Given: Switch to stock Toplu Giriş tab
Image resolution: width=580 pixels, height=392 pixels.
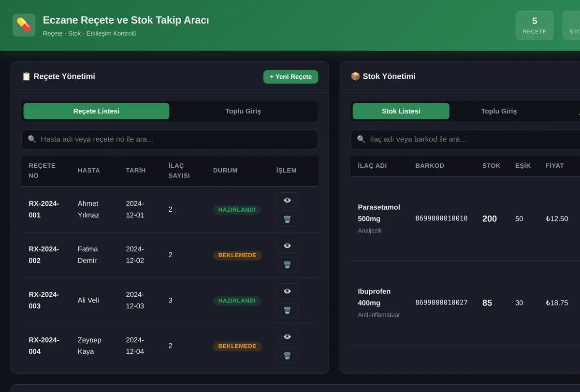Looking at the screenshot, I should 499,111.
